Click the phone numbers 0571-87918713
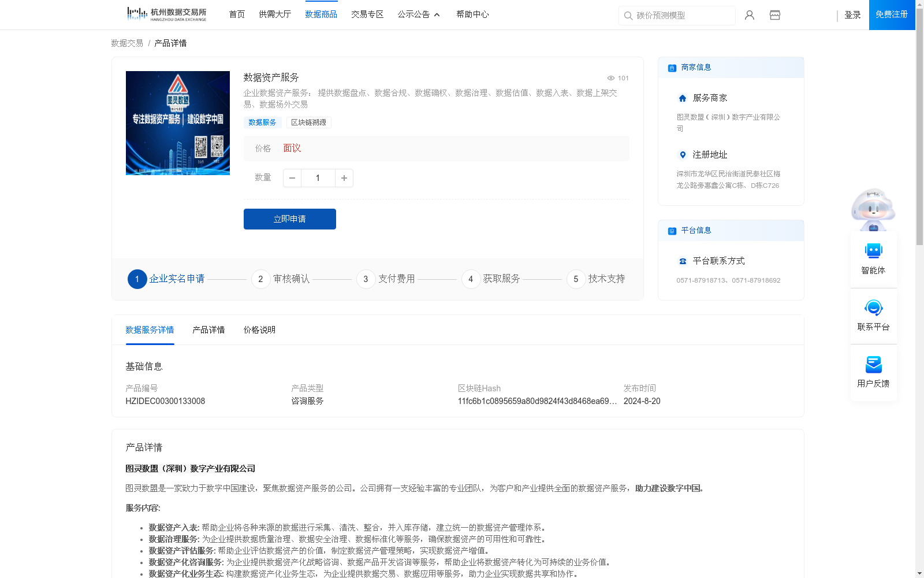The width and height of the screenshot is (924, 578). [728, 280]
